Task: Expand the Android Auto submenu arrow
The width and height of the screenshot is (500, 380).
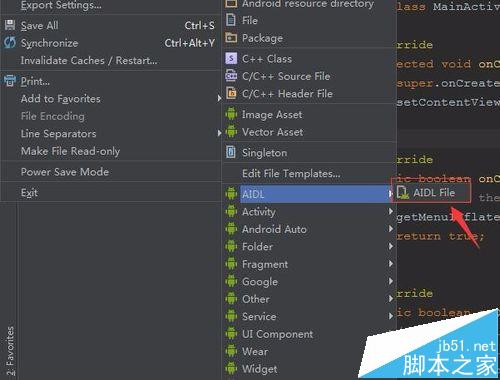Action: click(x=391, y=229)
